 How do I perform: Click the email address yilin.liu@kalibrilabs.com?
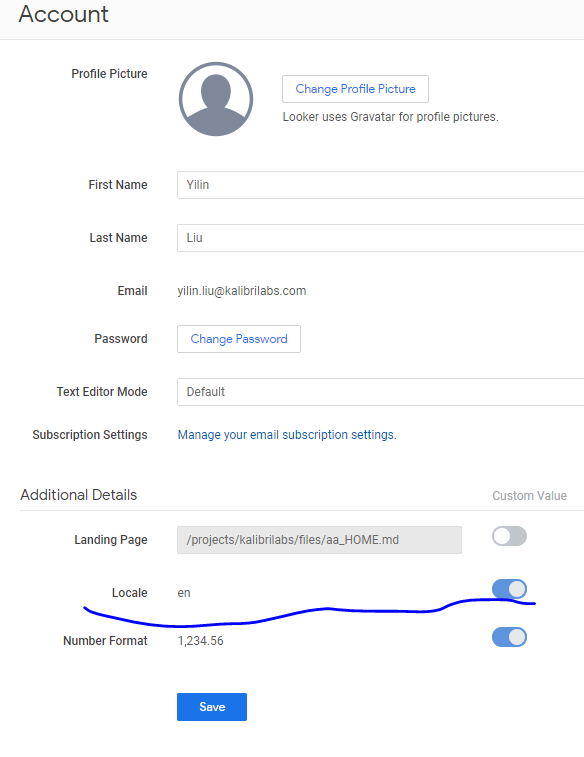(x=242, y=291)
